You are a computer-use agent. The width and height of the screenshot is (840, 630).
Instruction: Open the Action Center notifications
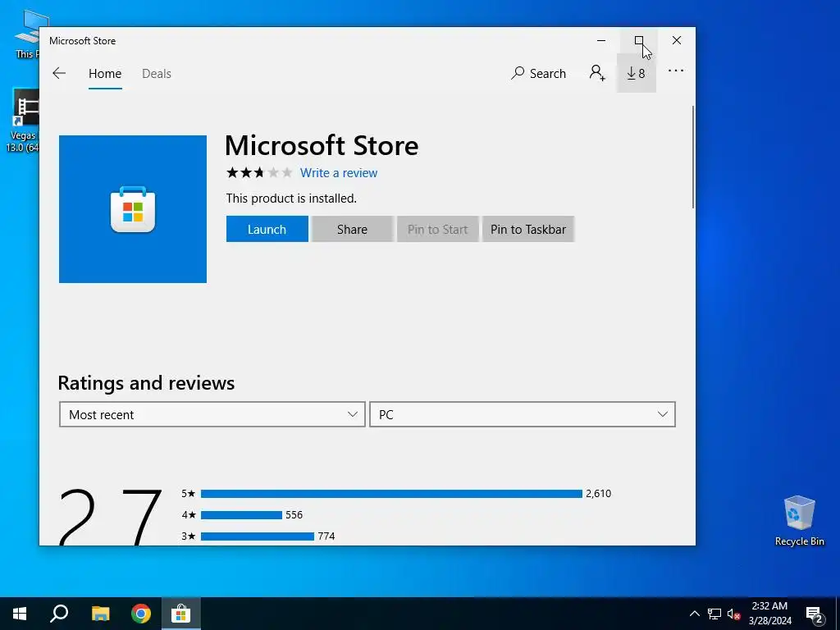[815, 614]
